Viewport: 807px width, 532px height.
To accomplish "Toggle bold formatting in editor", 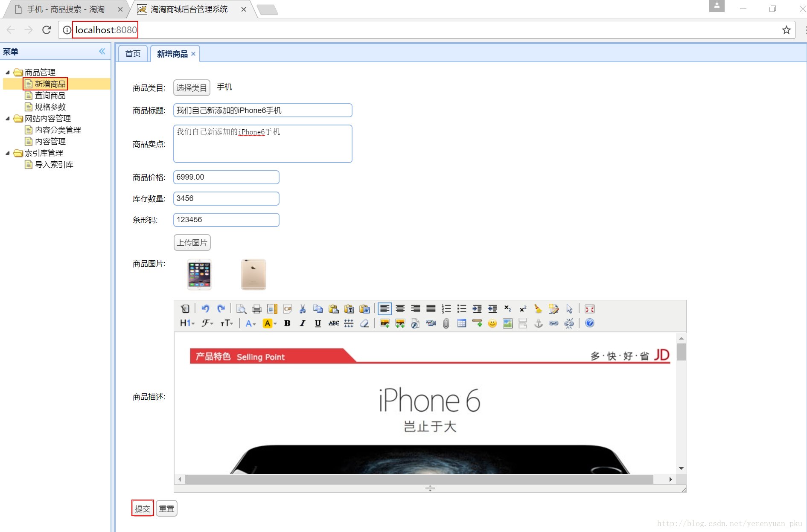I will pyautogui.click(x=287, y=323).
